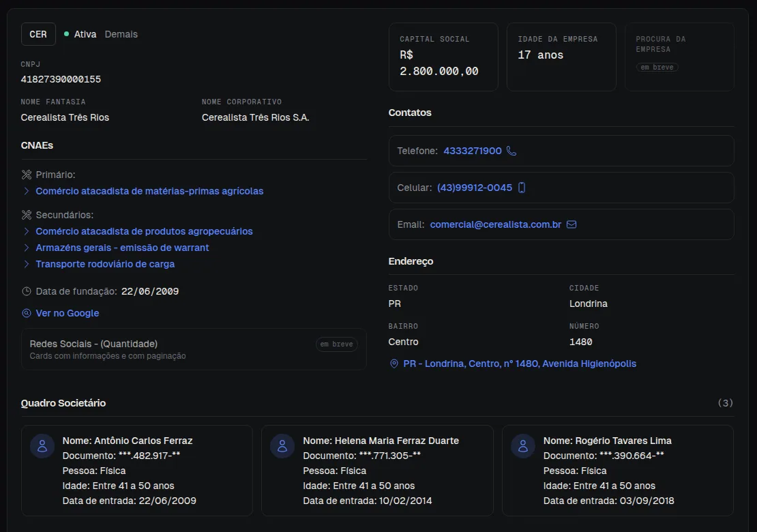Open CNAE Comércio atacadista de produtos agropecuários
The width and height of the screenshot is (757, 532).
coord(144,231)
